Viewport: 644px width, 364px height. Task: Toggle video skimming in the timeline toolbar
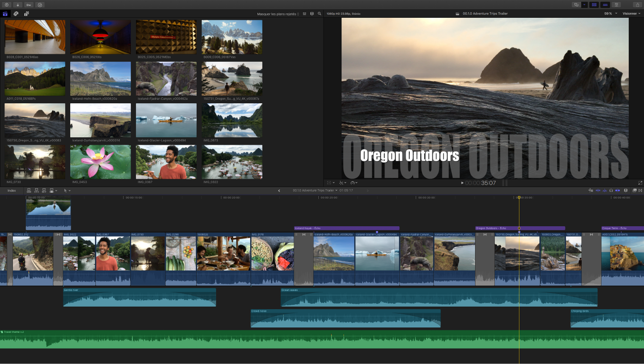tap(598, 190)
